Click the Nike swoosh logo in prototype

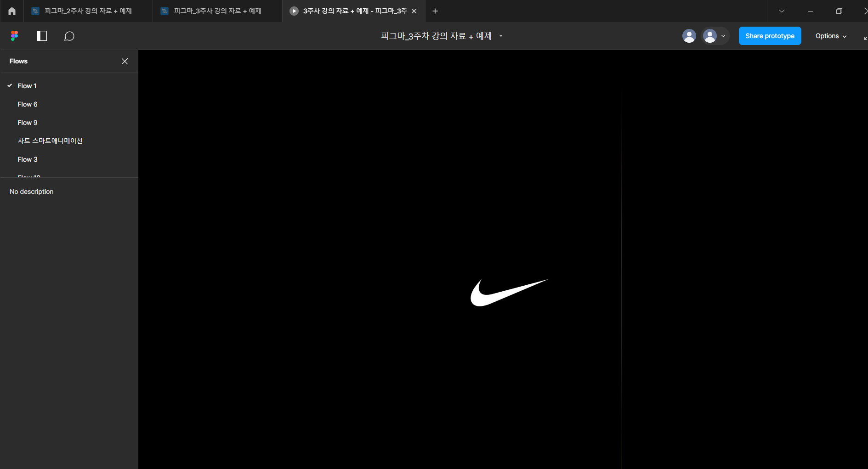[x=509, y=293]
